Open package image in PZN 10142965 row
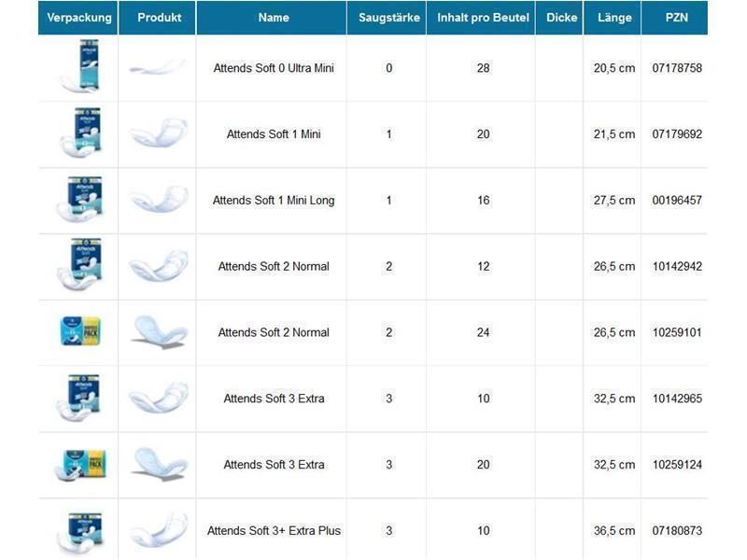Image resolution: width=747 pixels, height=560 pixels. (79, 398)
